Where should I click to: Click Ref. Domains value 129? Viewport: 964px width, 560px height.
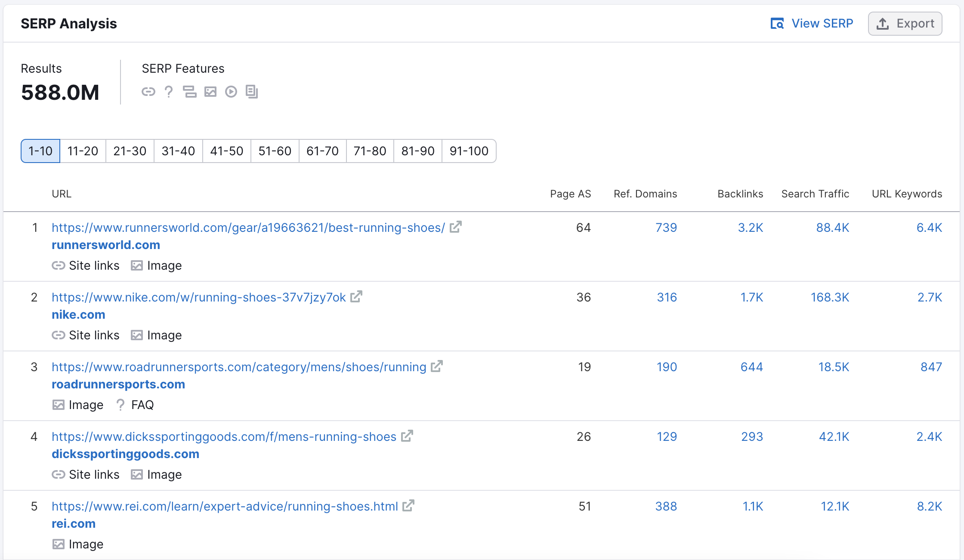click(x=667, y=437)
